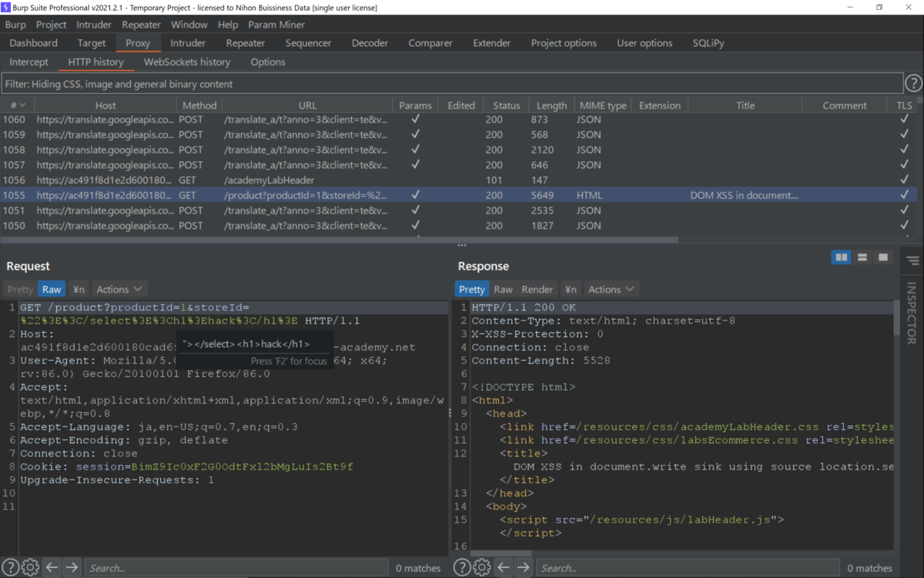Toggle the response \n non-printable characters button
Screen dimensions: 924x578
pos(571,289)
